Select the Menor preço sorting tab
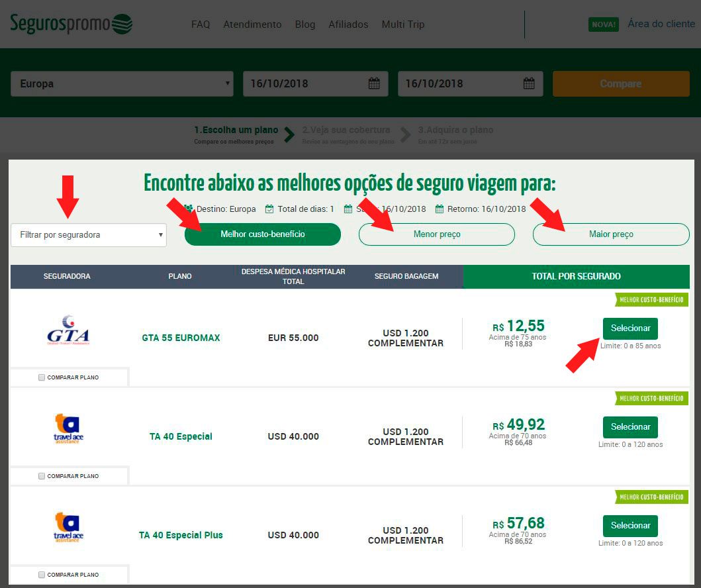This screenshot has height=588, width=701. (x=437, y=234)
